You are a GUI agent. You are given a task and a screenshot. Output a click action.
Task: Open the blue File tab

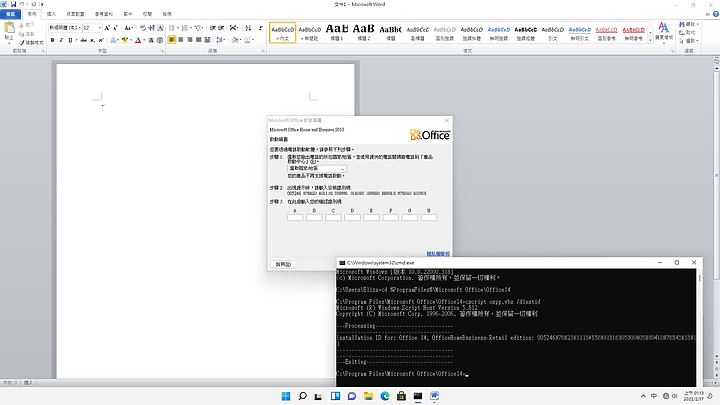10,14
